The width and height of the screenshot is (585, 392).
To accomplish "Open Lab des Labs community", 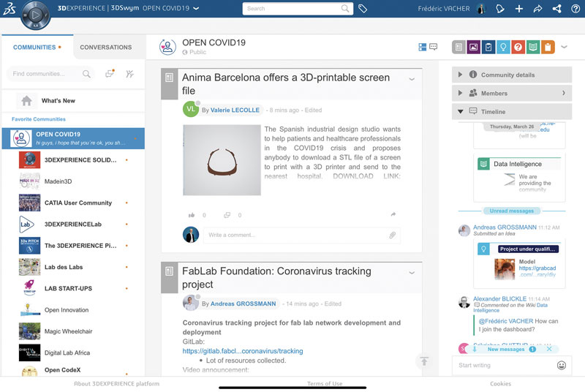I will pos(73,267).
